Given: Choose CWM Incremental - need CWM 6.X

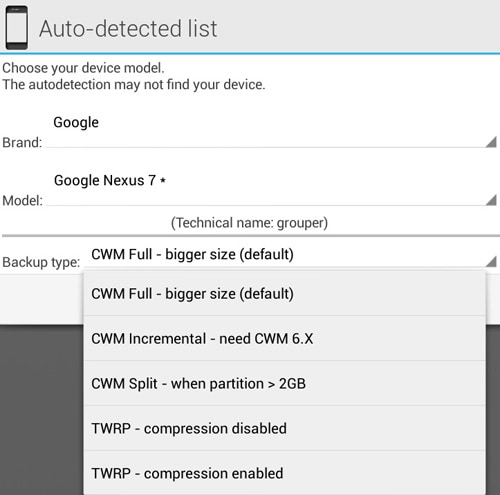Looking at the screenshot, I should tap(284, 338).
